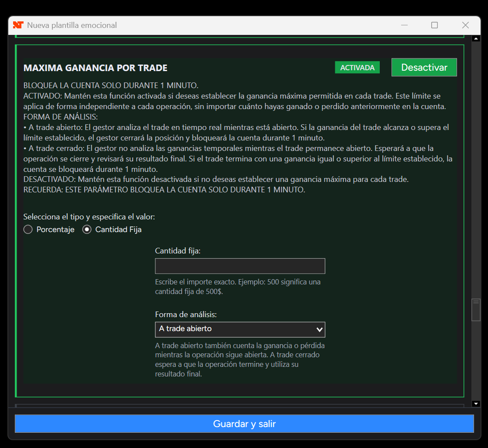The height and width of the screenshot is (448, 488).
Task: Click the Porcentaje label text
Action: (55, 229)
